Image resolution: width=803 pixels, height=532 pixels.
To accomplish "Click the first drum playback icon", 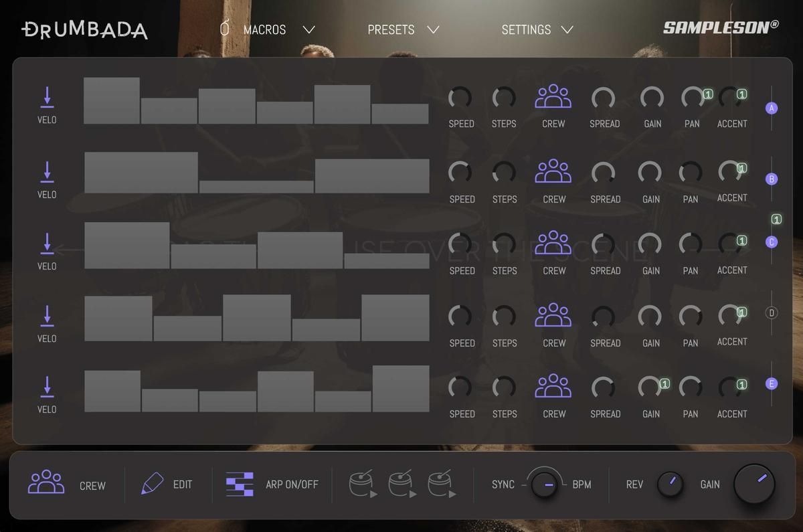I will pyautogui.click(x=363, y=484).
